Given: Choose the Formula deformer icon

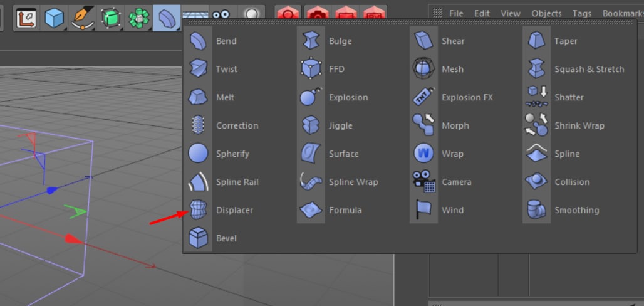Looking at the screenshot, I should coord(311,210).
